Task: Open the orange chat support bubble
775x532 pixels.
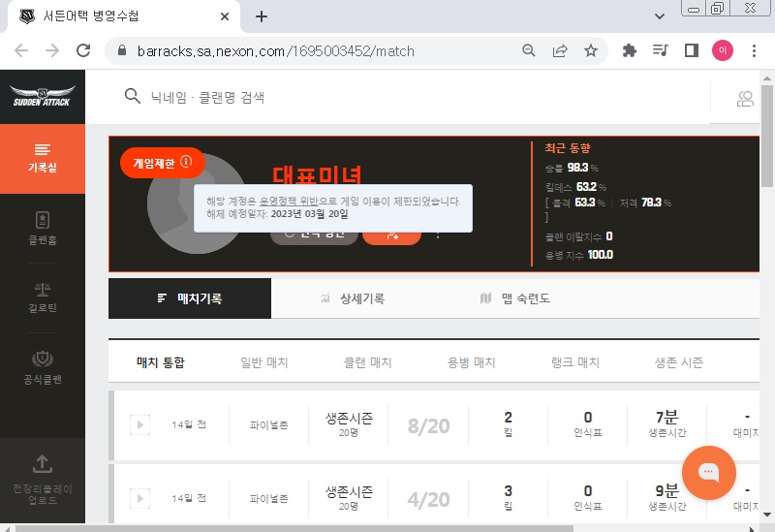Action: (x=708, y=473)
